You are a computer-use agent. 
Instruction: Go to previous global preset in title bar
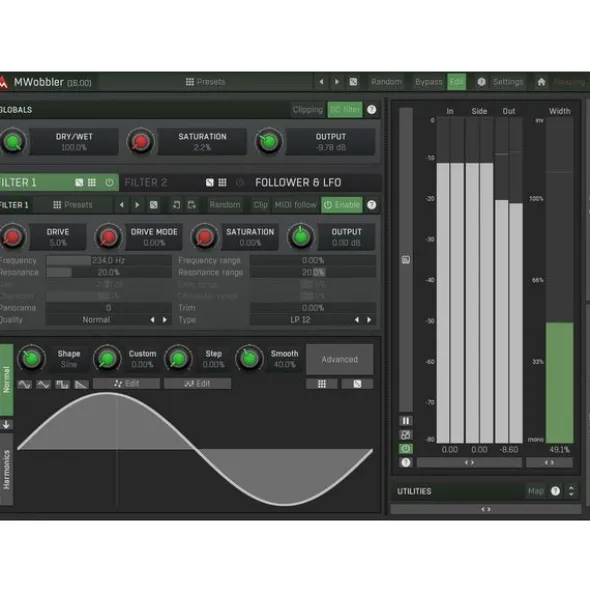321,82
